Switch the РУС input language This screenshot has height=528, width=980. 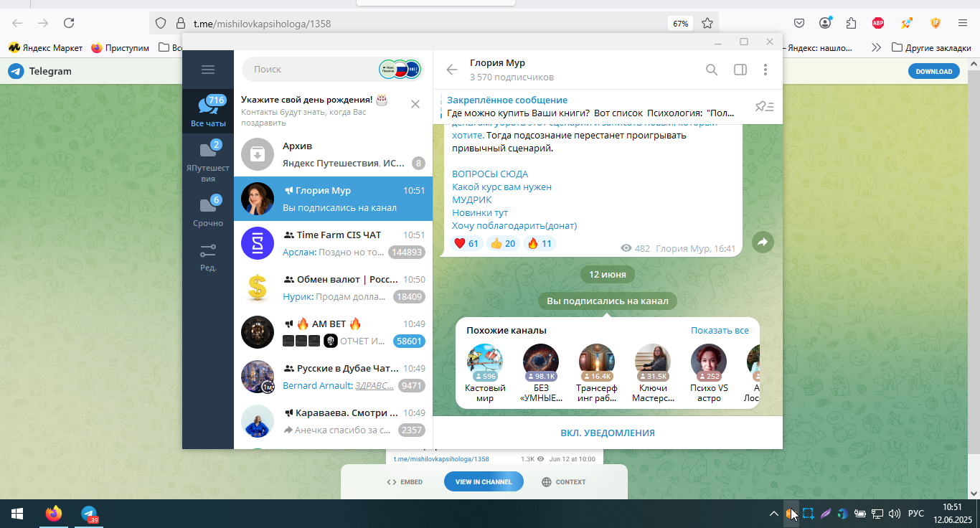[x=916, y=514]
